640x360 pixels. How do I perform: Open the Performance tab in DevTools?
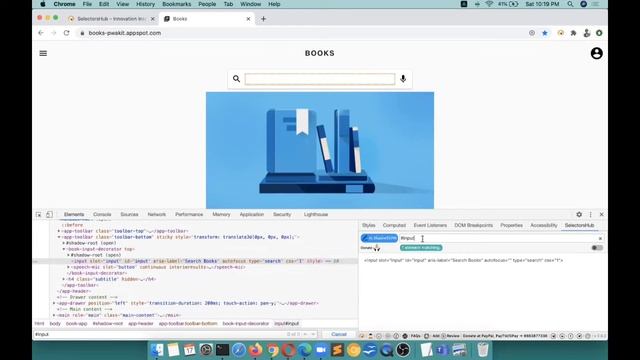click(x=189, y=214)
